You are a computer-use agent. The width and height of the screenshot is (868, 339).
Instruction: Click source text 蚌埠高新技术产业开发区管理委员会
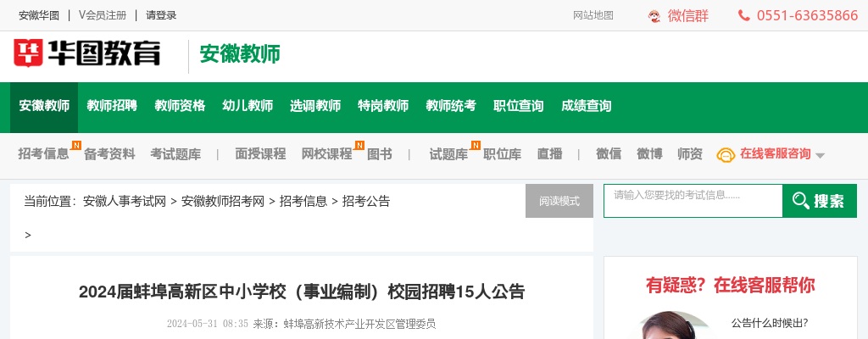(359, 324)
